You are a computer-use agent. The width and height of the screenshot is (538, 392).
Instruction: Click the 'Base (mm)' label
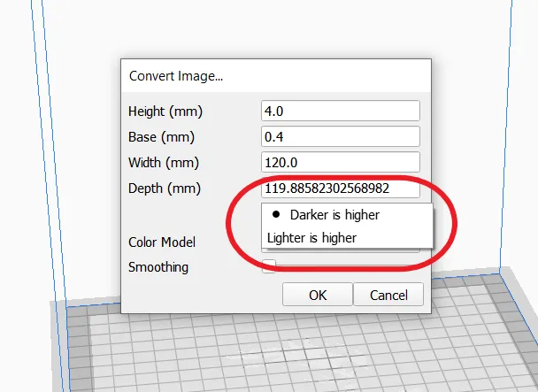point(161,137)
